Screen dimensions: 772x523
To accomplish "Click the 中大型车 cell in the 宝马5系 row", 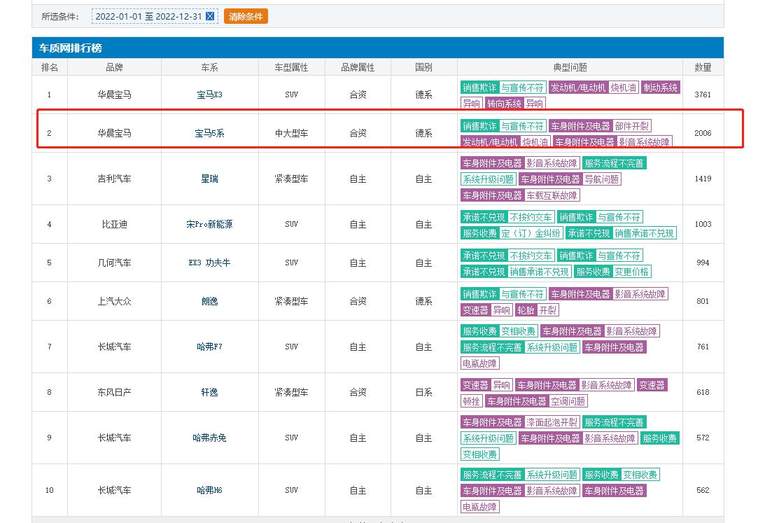I will coord(291,133).
